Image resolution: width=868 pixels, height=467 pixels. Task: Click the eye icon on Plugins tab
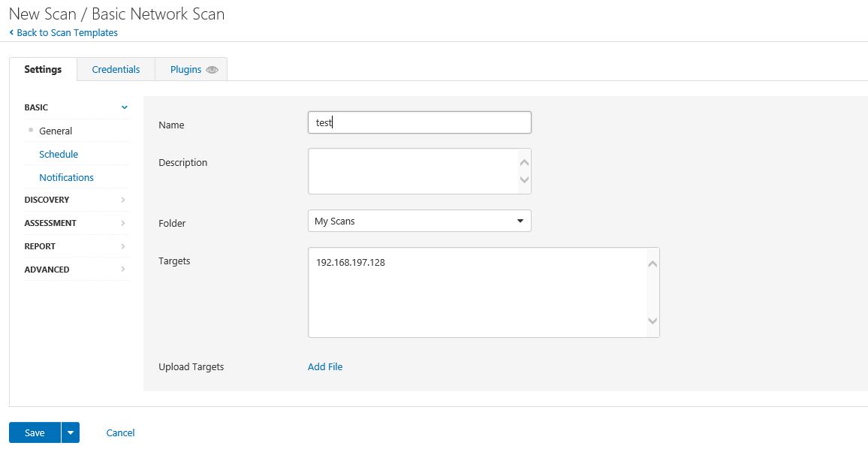pyautogui.click(x=212, y=70)
